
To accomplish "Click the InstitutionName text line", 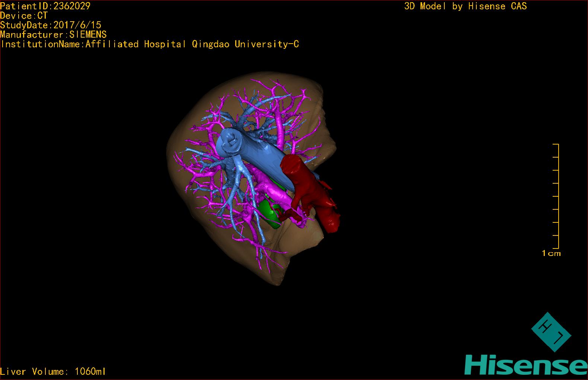I will [x=150, y=44].
